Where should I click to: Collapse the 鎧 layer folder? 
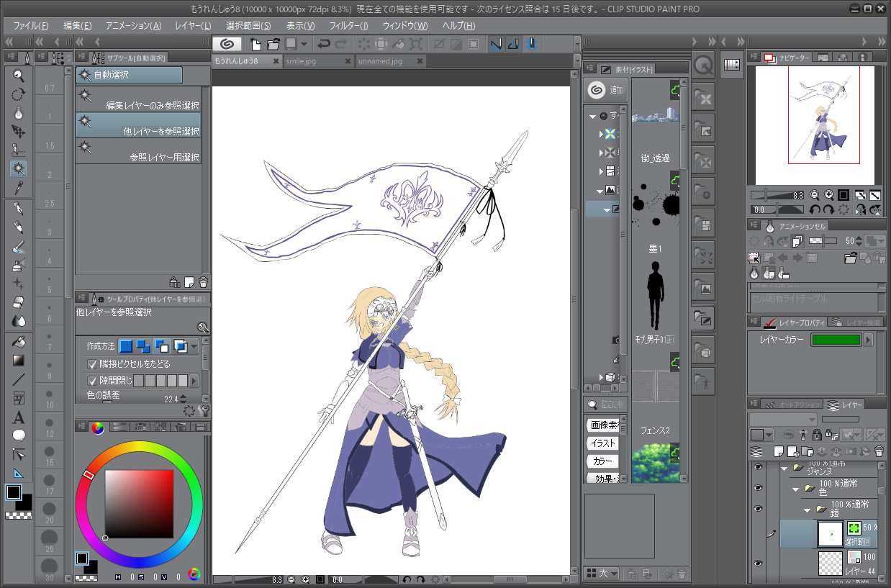pyautogui.click(x=808, y=509)
